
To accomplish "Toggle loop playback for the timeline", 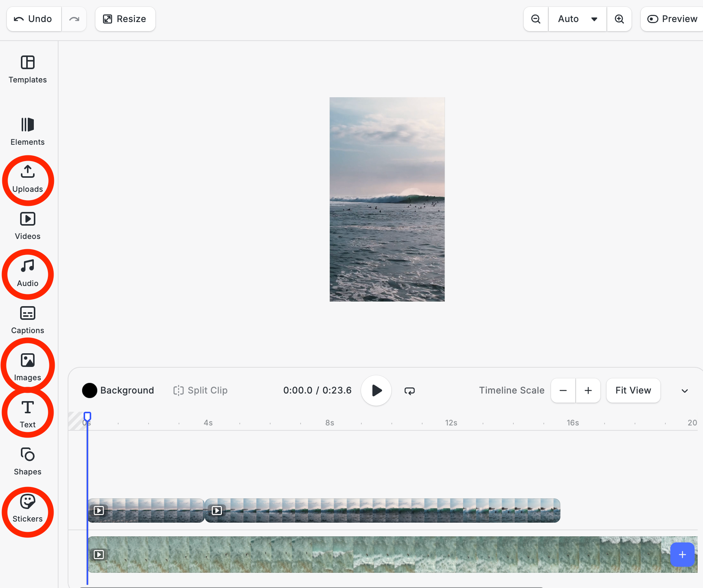I will pos(410,390).
